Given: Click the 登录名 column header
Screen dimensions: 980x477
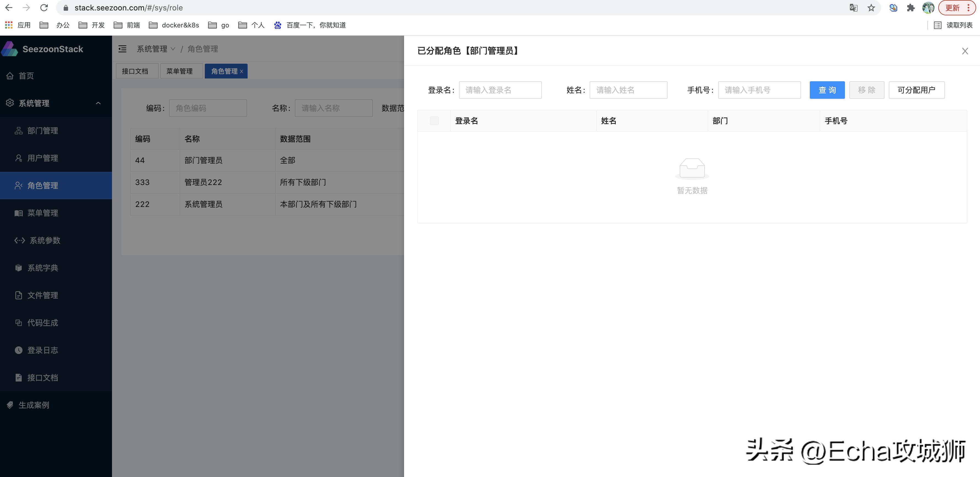Looking at the screenshot, I should tap(523, 121).
